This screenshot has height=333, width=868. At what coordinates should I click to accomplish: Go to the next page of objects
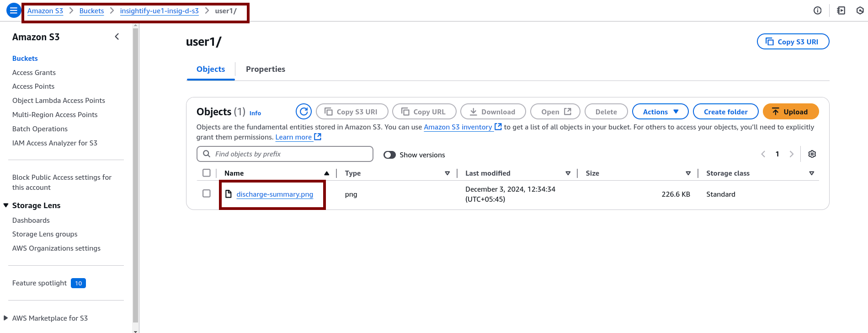[x=792, y=154]
